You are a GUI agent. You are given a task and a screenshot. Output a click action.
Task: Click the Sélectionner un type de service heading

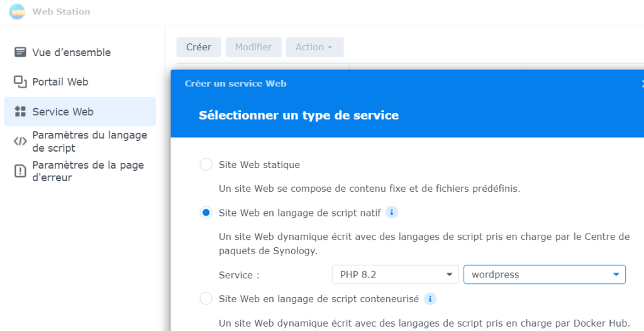coord(299,115)
